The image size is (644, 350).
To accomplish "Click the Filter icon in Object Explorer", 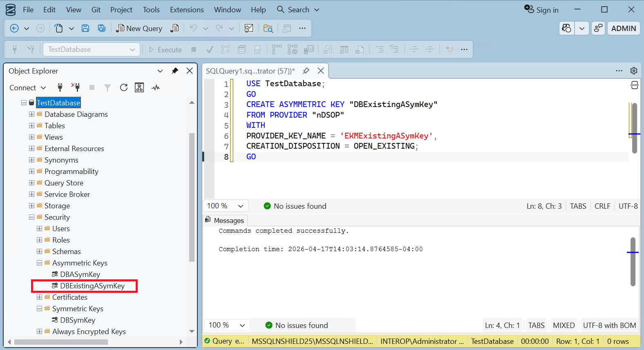I will pyautogui.click(x=107, y=87).
